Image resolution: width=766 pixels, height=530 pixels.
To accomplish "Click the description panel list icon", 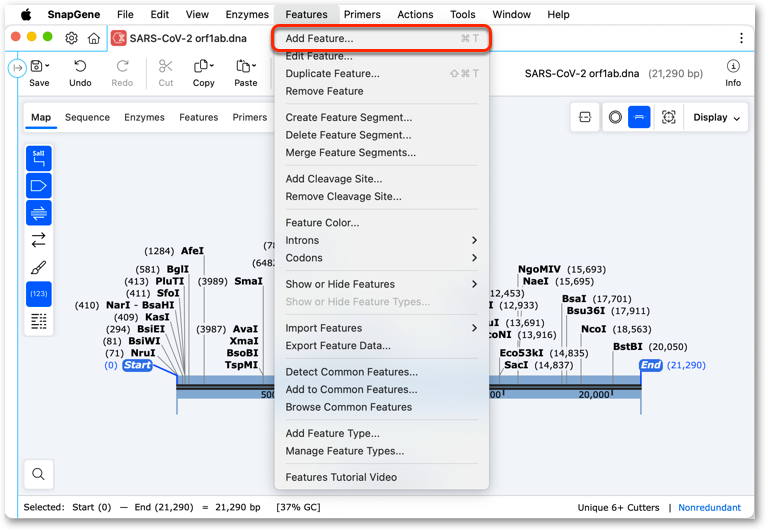I will 39,321.
